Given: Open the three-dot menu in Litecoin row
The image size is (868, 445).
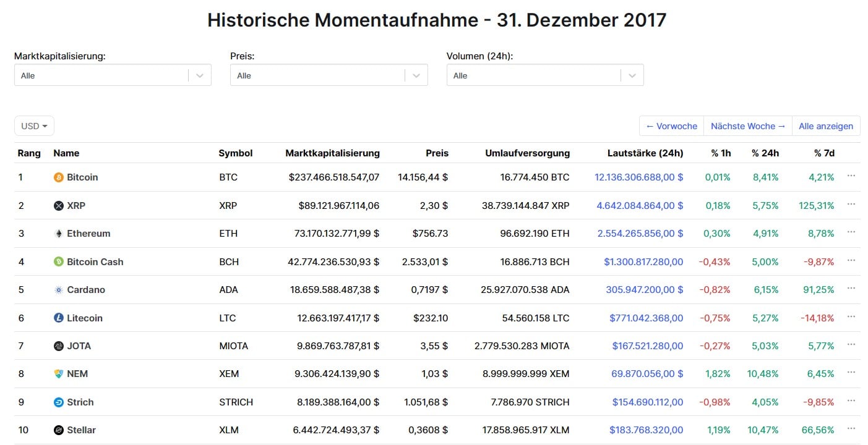Looking at the screenshot, I should click(x=851, y=316).
